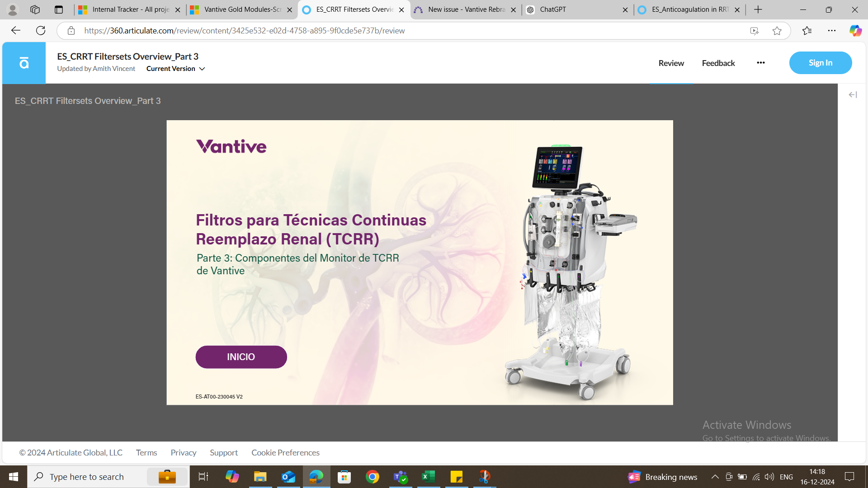Show hidden system tray icons

coord(715,477)
